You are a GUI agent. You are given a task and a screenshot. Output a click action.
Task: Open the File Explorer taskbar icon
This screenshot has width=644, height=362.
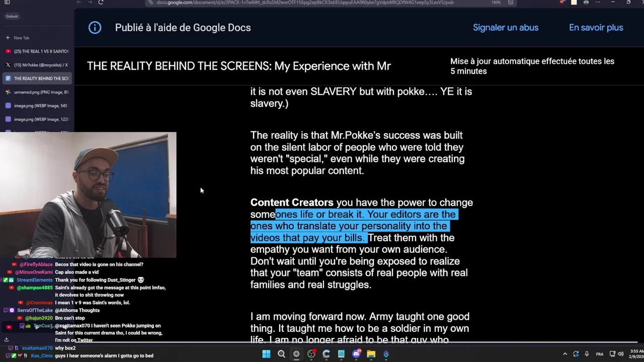371,354
